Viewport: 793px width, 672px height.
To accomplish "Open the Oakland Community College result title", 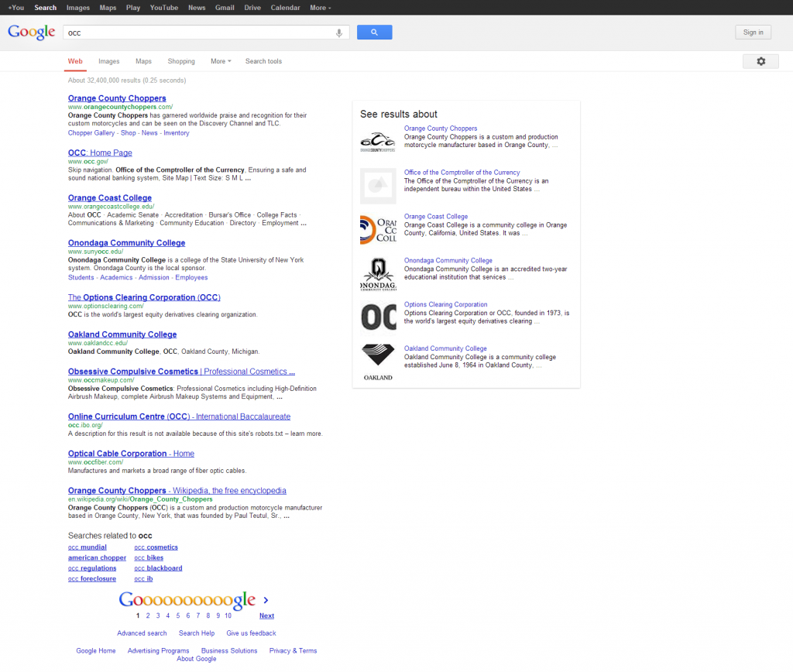I will 122,334.
